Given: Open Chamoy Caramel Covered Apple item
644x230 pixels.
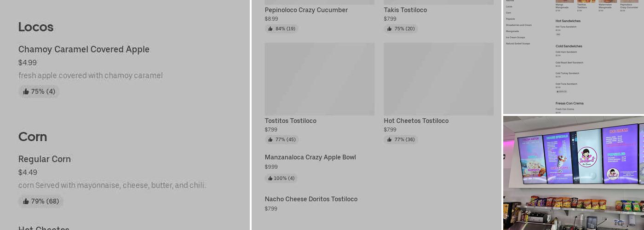Looking at the screenshot, I should (84, 49).
